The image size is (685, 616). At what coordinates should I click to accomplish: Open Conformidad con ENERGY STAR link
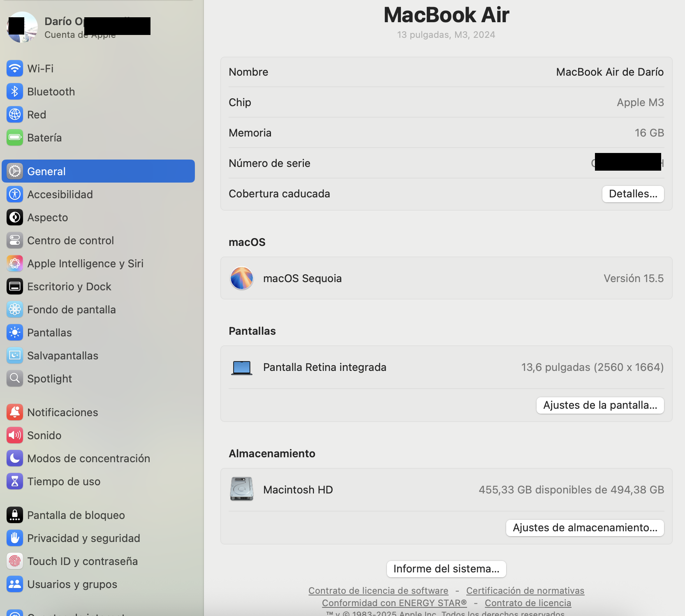click(x=394, y=603)
